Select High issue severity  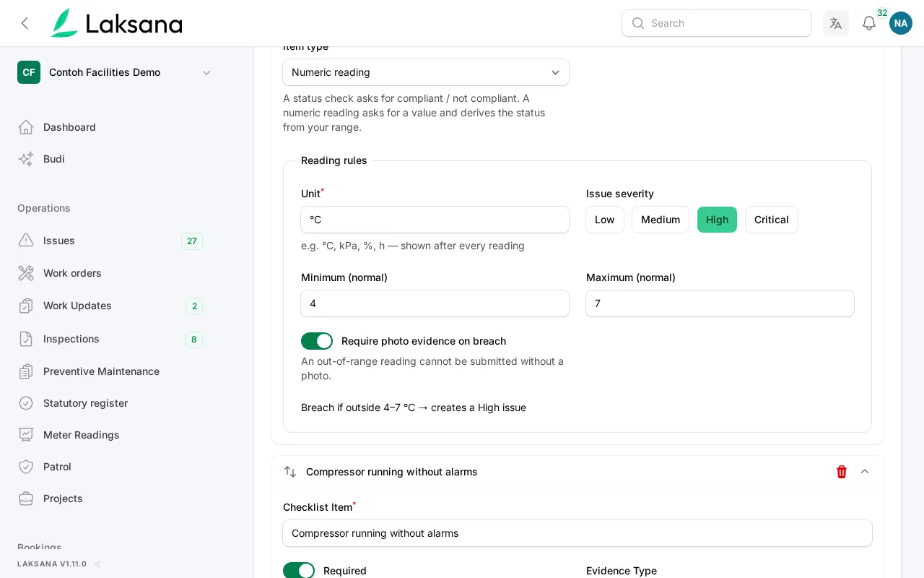pyautogui.click(x=717, y=220)
